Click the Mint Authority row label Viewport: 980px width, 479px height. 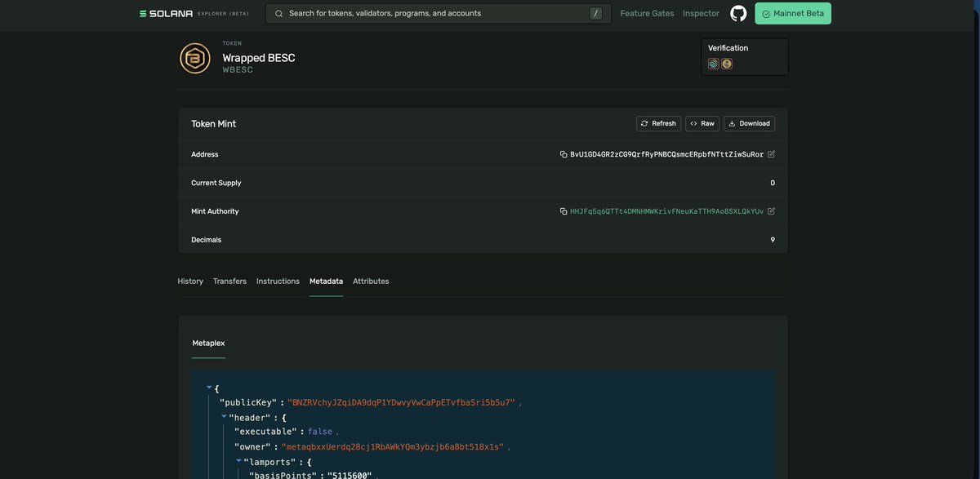pyautogui.click(x=215, y=211)
